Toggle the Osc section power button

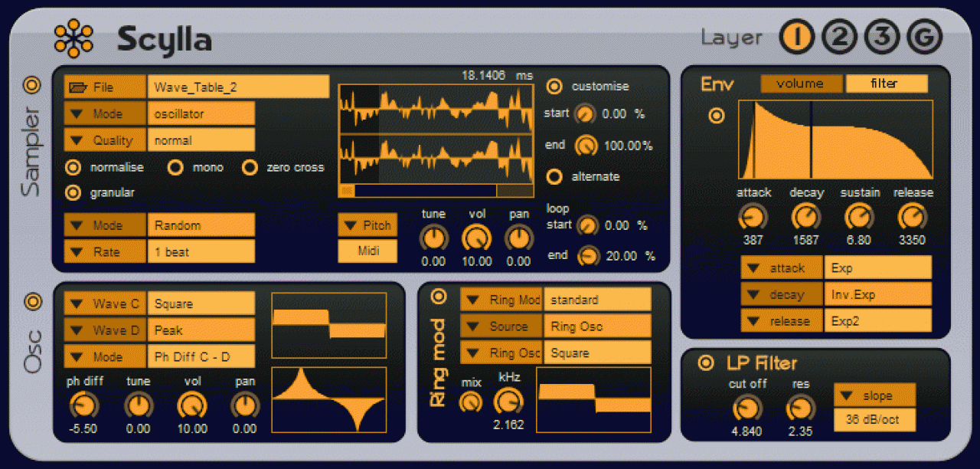coord(31,302)
